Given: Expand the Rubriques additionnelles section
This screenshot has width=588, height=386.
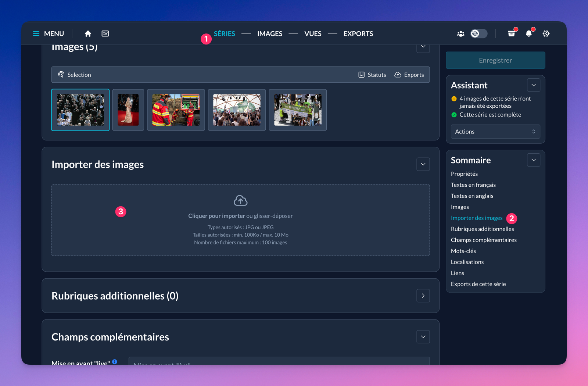Looking at the screenshot, I should (x=423, y=296).
